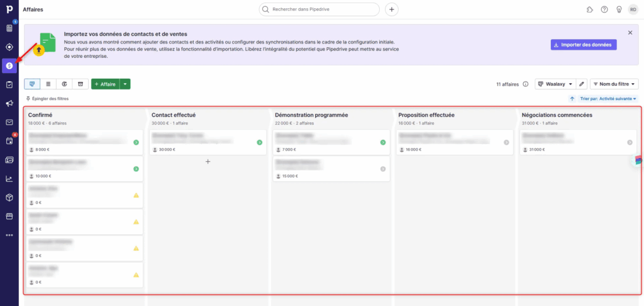
Task: Select the Négociations commencées stage header
Action: [x=557, y=115]
